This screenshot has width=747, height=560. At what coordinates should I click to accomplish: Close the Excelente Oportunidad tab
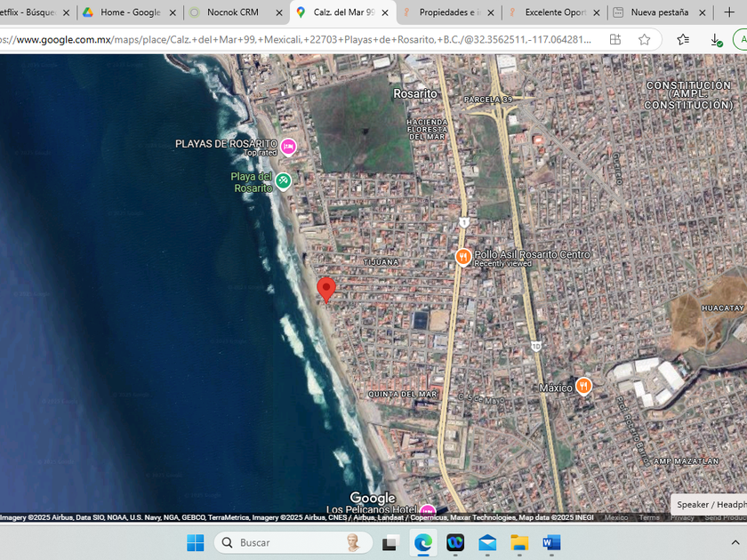pyautogui.click(x=598, y=12)
